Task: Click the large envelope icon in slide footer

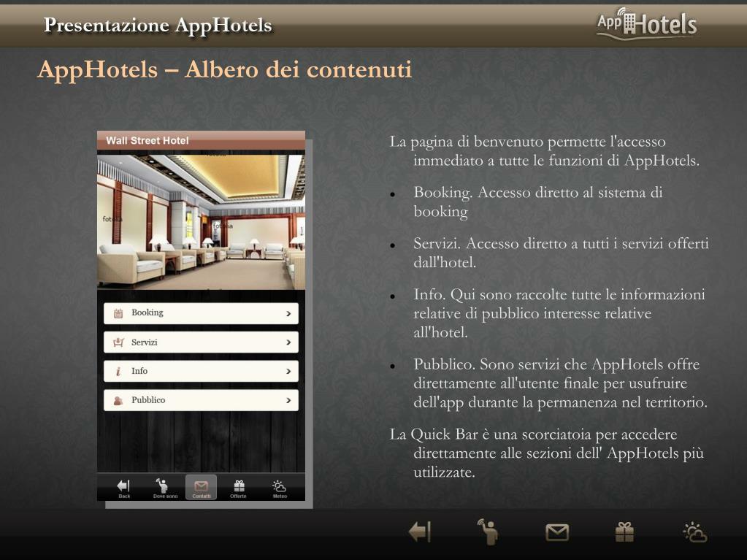Action: [557, 532]
